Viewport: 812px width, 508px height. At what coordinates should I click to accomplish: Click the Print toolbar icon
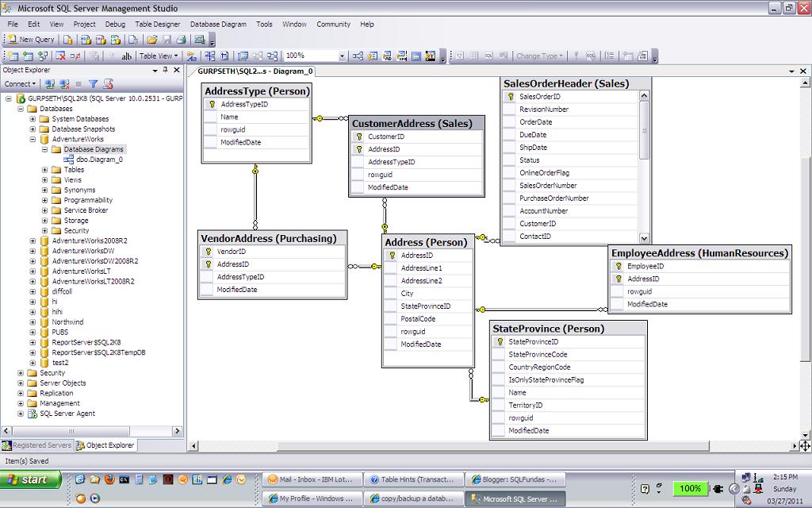(x=179, y=39)
